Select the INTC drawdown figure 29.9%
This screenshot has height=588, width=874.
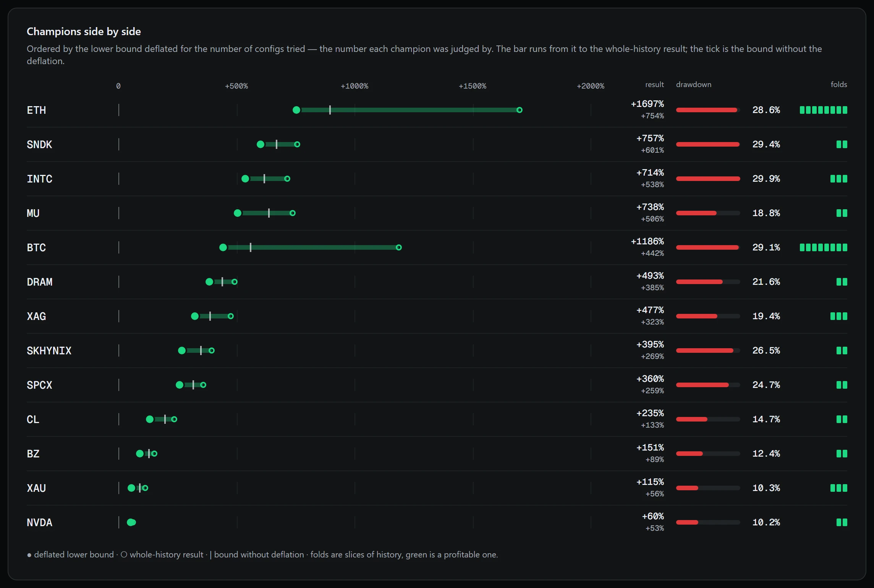766,179
